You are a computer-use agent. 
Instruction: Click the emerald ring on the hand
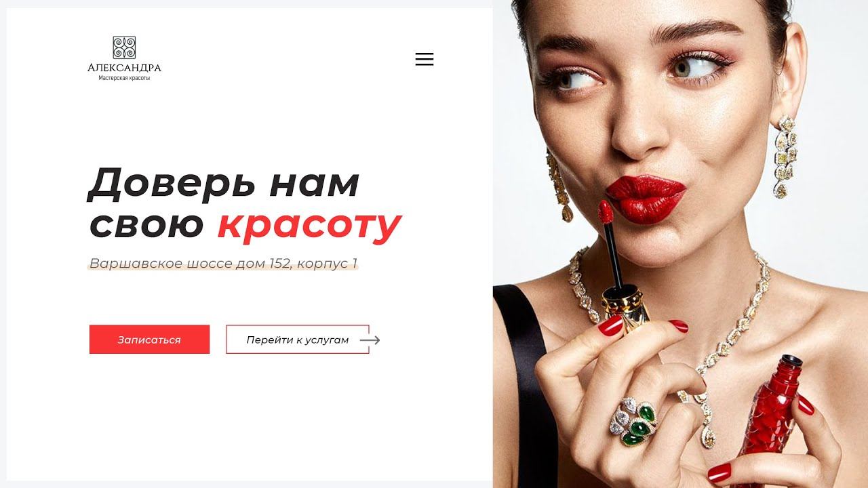[633, 422]
